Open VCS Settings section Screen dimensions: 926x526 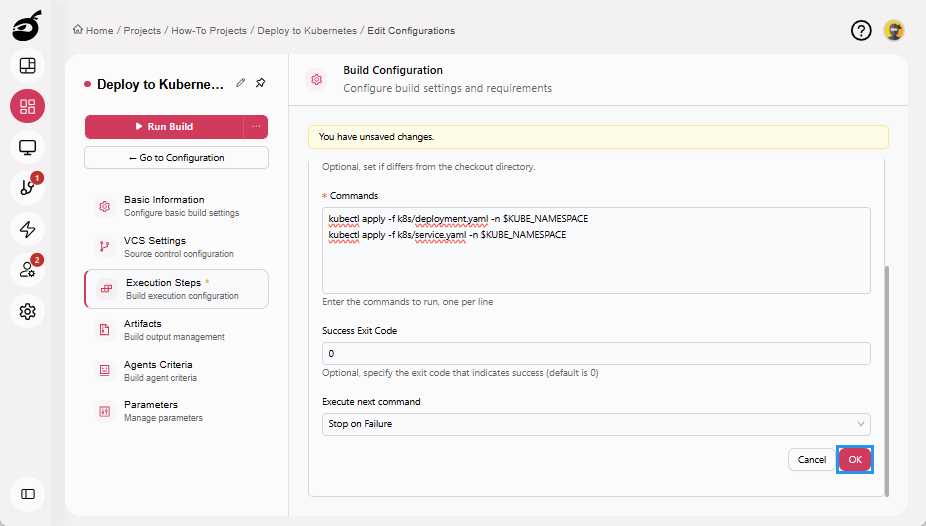176,247
